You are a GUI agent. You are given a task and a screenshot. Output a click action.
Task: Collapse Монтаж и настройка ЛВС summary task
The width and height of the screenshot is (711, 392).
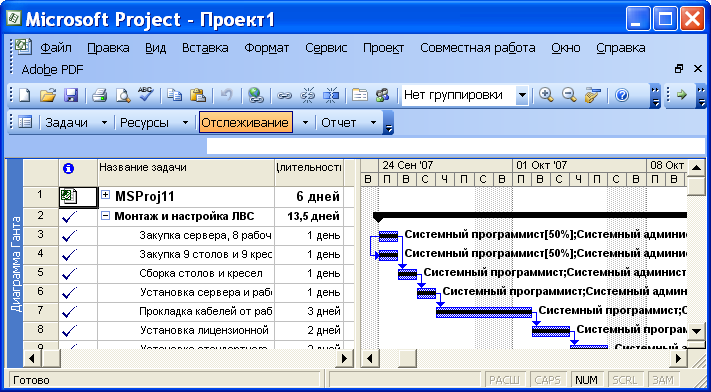click(105, 216)
